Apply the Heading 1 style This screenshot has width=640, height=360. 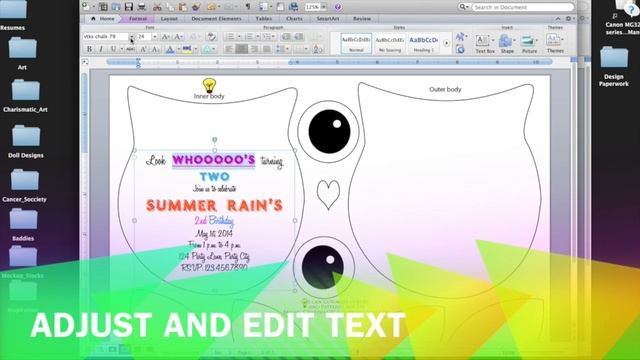click(424, 44)
